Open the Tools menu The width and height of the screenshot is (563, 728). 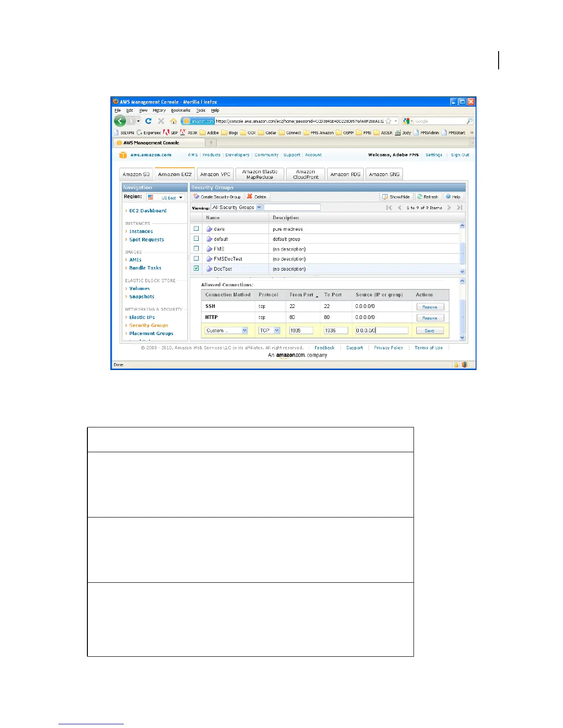pyautogui.click(x=201, y=110)
